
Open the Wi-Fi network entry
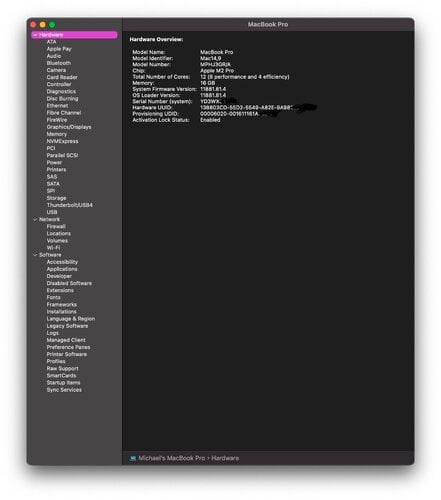[53, 248]
